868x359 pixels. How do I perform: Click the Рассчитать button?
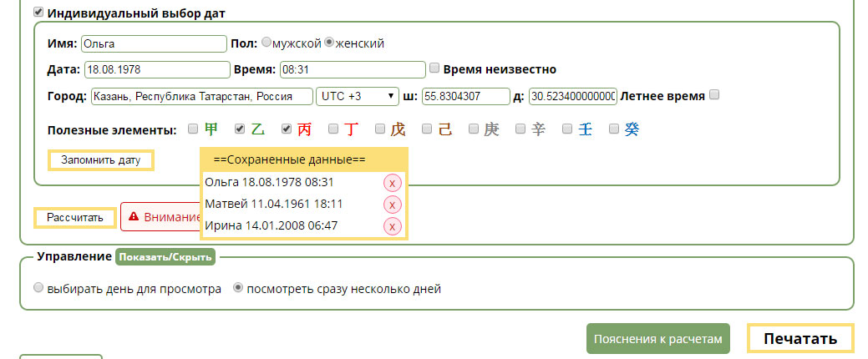click(x=75, y=217)
